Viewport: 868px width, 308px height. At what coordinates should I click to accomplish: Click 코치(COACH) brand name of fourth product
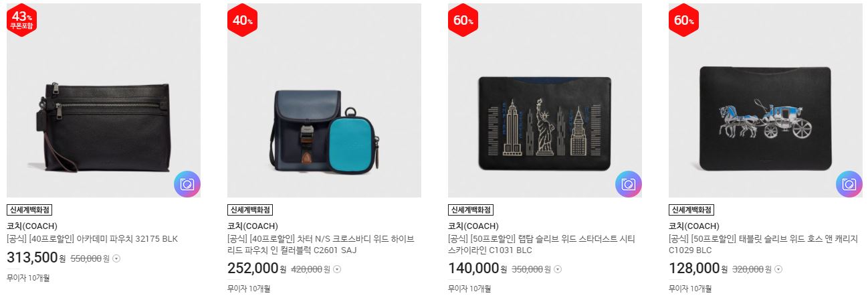[x=694, y=226]
